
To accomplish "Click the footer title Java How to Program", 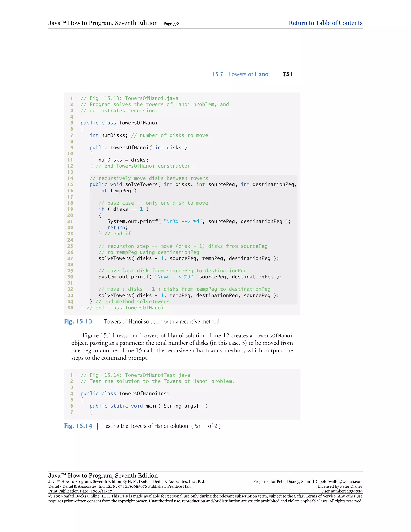I will [103, 475].
